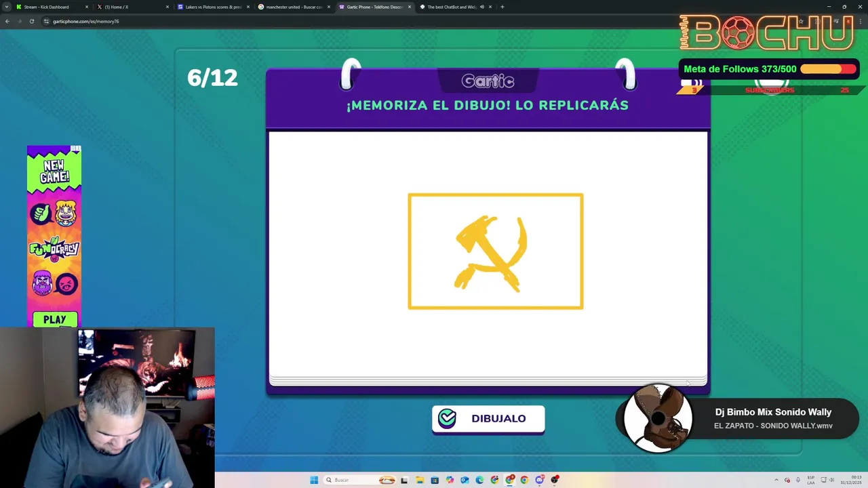Close the Kick Dashboard tab

pos(87,7)
